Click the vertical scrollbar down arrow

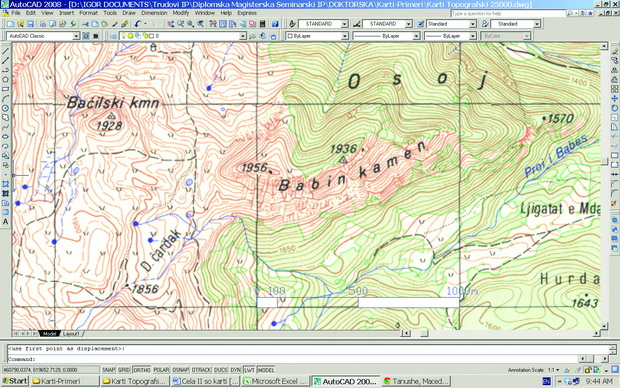604,326
